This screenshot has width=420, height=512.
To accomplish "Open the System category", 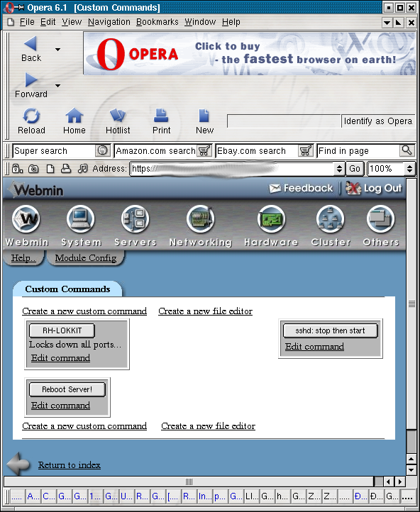I will (81, 226).
